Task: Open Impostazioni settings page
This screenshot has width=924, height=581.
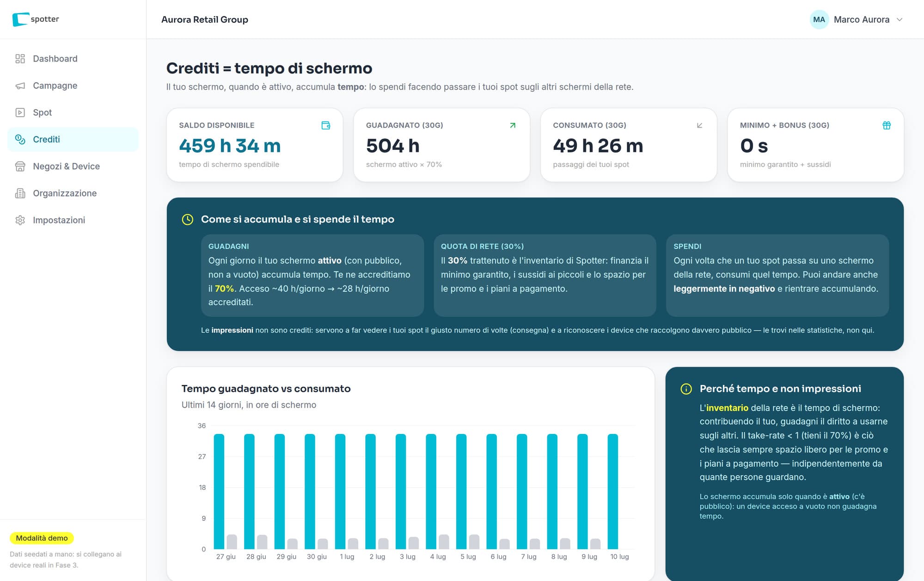Action: (x=73, y=220)
